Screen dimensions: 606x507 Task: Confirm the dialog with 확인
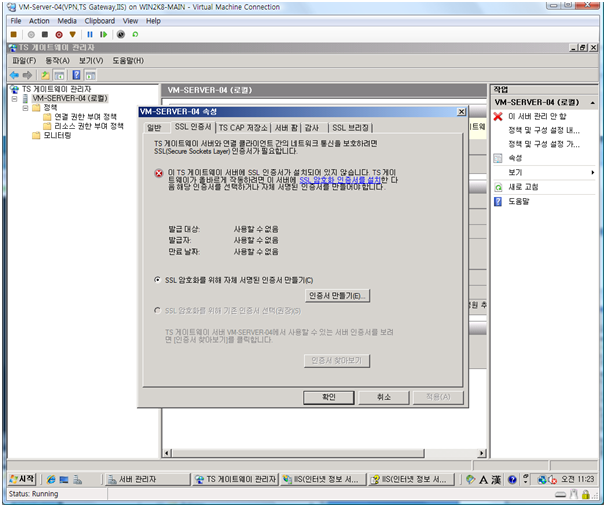pyautogui.click(x=329, y=397)
